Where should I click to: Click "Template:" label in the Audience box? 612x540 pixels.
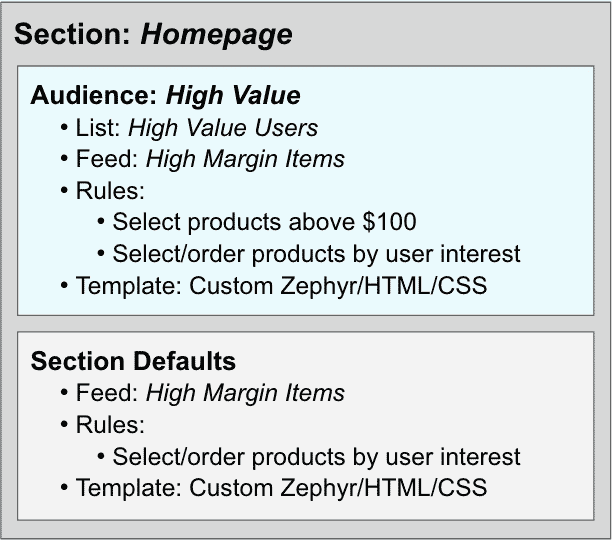coord(129,285)
